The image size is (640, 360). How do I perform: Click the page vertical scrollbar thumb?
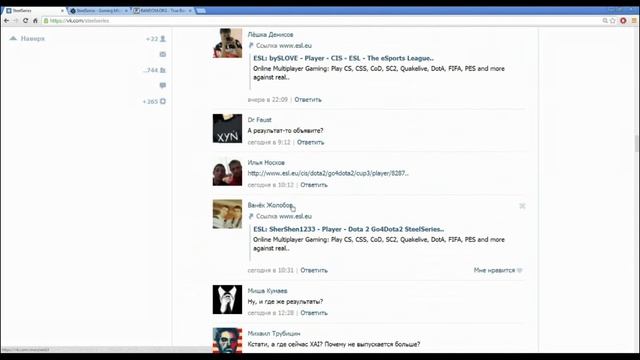click(636, 143)
